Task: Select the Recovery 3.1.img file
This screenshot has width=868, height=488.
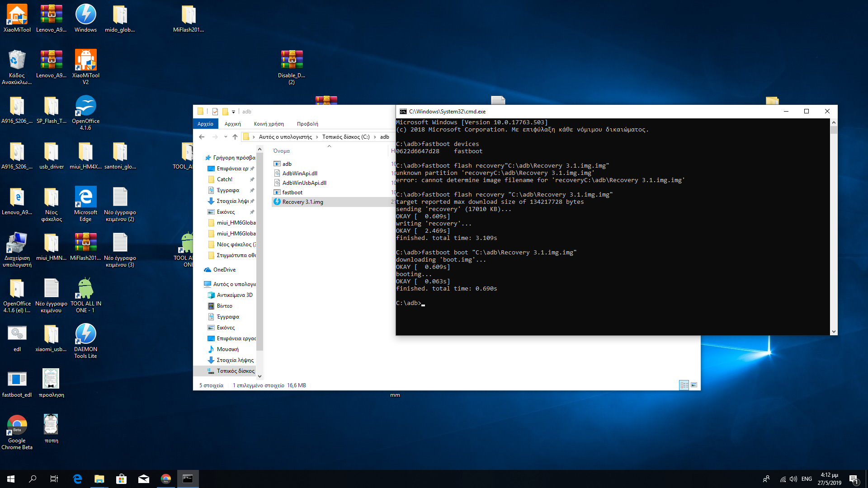Action: click(x=302, y=202)
